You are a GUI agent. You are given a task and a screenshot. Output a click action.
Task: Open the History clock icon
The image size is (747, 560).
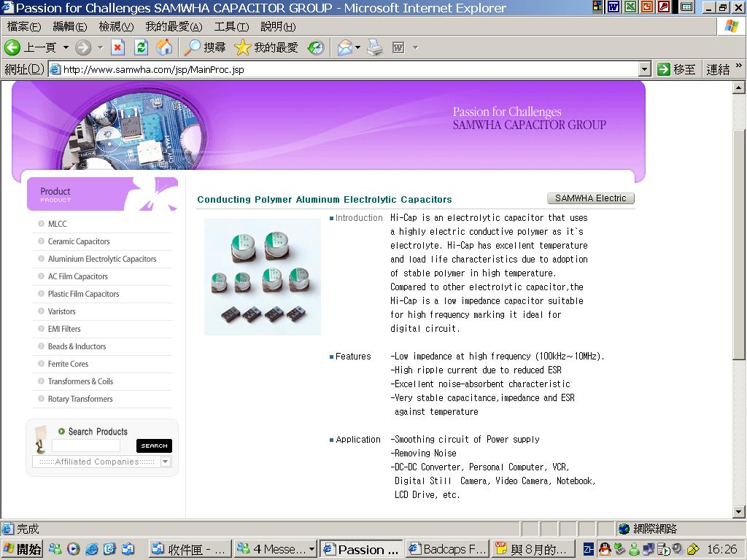316,47
